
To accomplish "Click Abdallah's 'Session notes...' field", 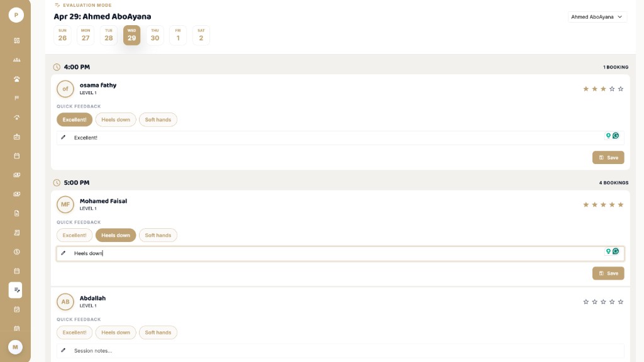I will (x=340, y=351).
